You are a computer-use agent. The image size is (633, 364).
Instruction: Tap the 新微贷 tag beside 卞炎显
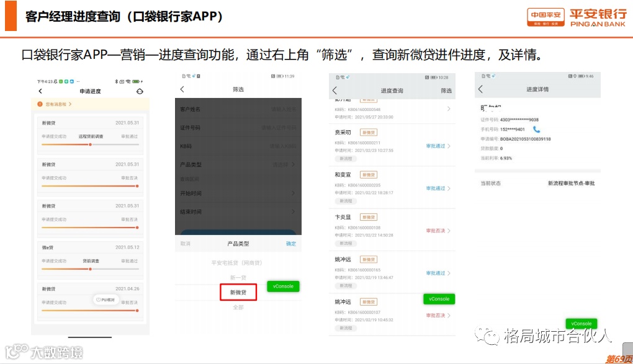tap(368, 217)
